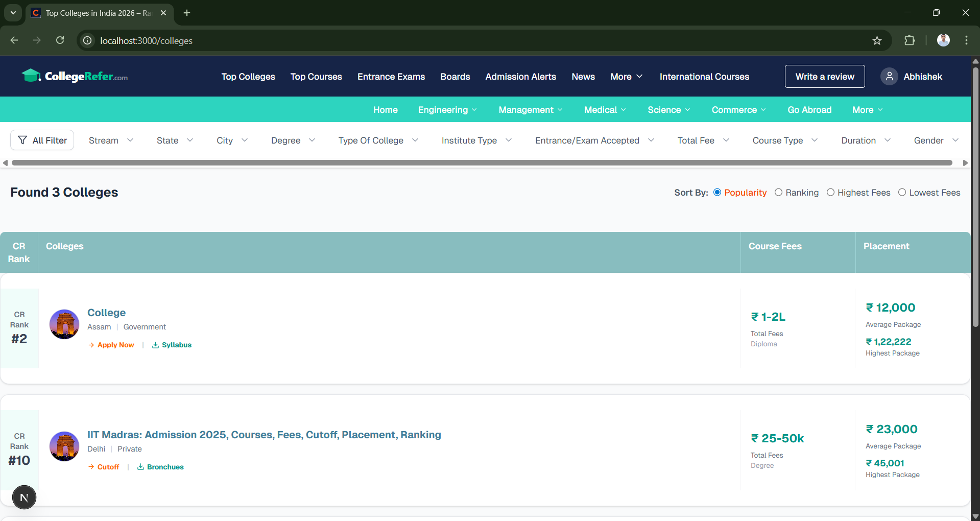Open the Type Of College dropdown
Screen dimensions: 980x521
[x=378, y=140]
